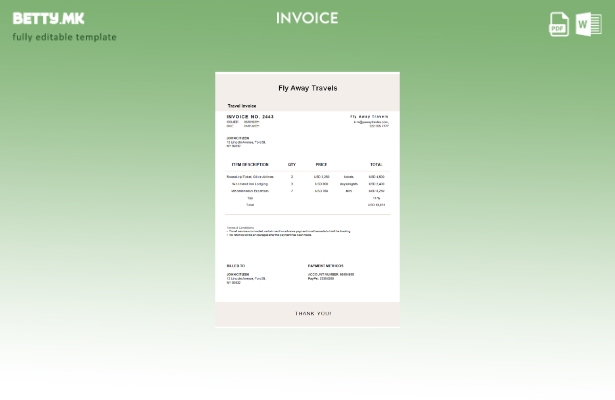Click the PAYMENT METHODS section heading
Viewport: 615px width, 400px height.
(326, 266)
